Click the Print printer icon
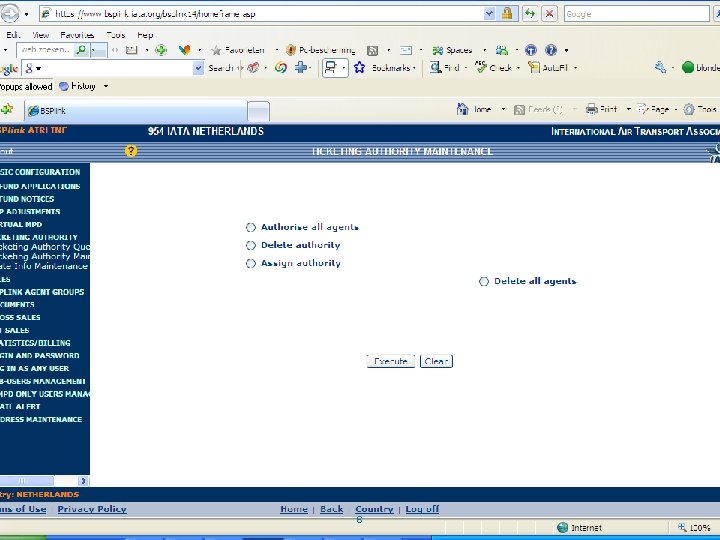The width and height of the screenshot is (720, 540). pyautogui.click(x=592, y=109)
